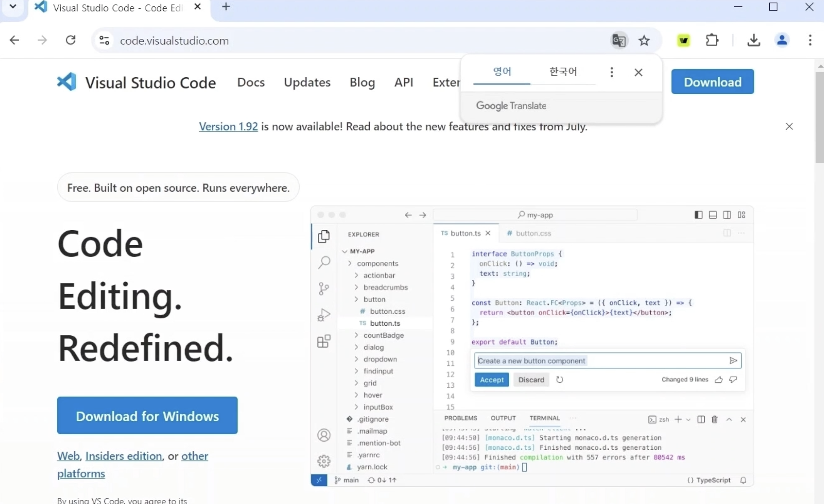Open the Extensions puzzle icon
This screenshot has width=824, height=504.
[x=712, y=40]
